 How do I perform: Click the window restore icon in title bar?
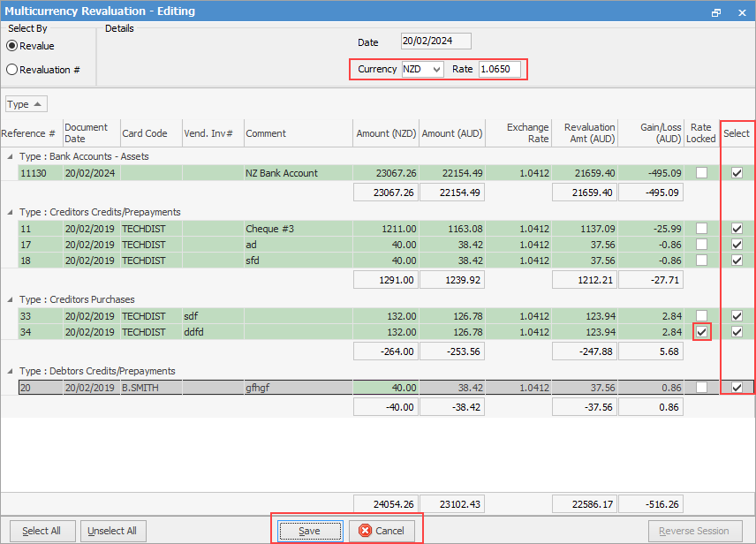click(x=716, y=11)
